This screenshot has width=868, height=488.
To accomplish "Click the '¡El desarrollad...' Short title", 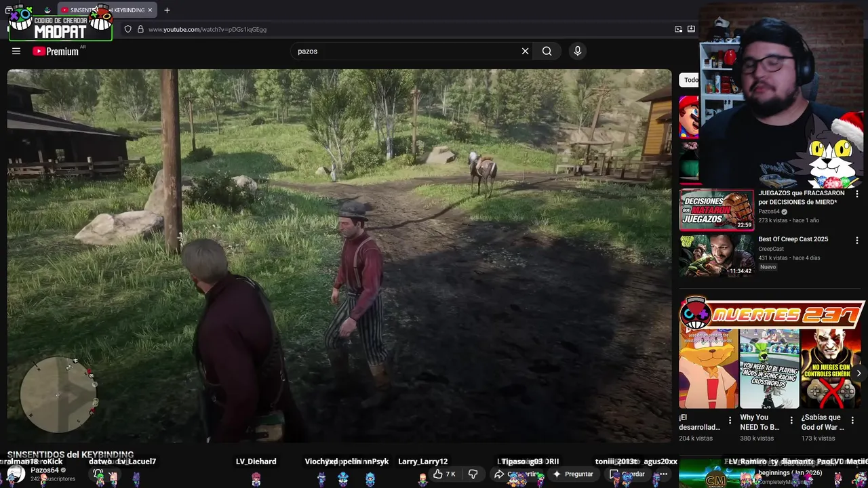I will pyautogui.click(x=700, y=422).
